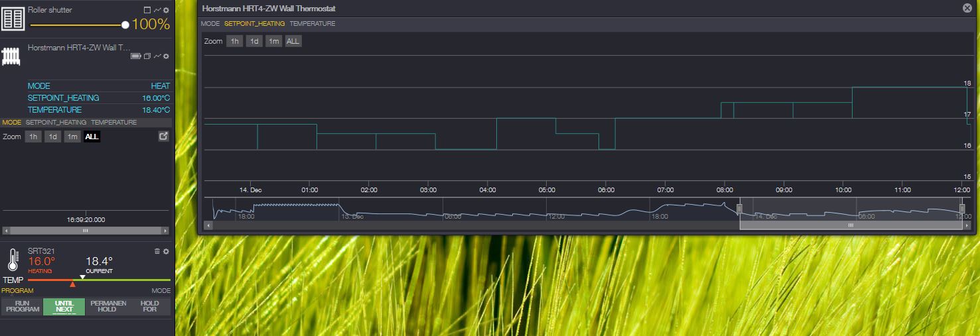The height and width of the screenshot is (336, 980).
Task: Toggle PERMANENT HOLD option
Action: coord(107,306)
